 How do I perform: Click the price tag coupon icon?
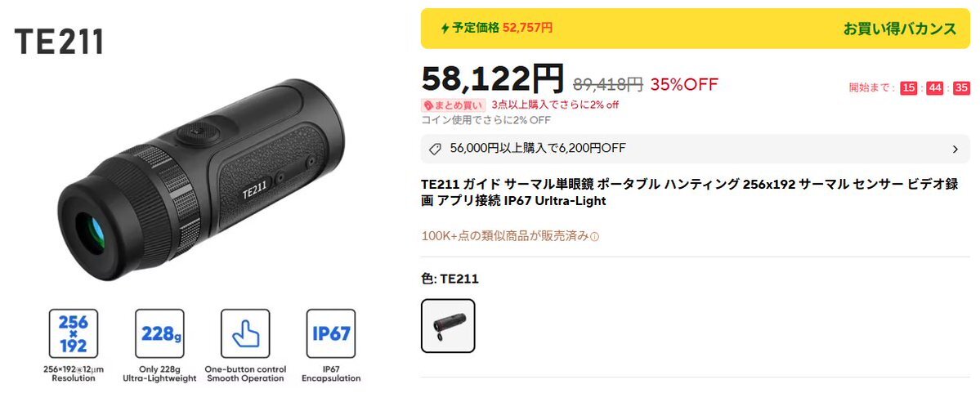point(436,149)
